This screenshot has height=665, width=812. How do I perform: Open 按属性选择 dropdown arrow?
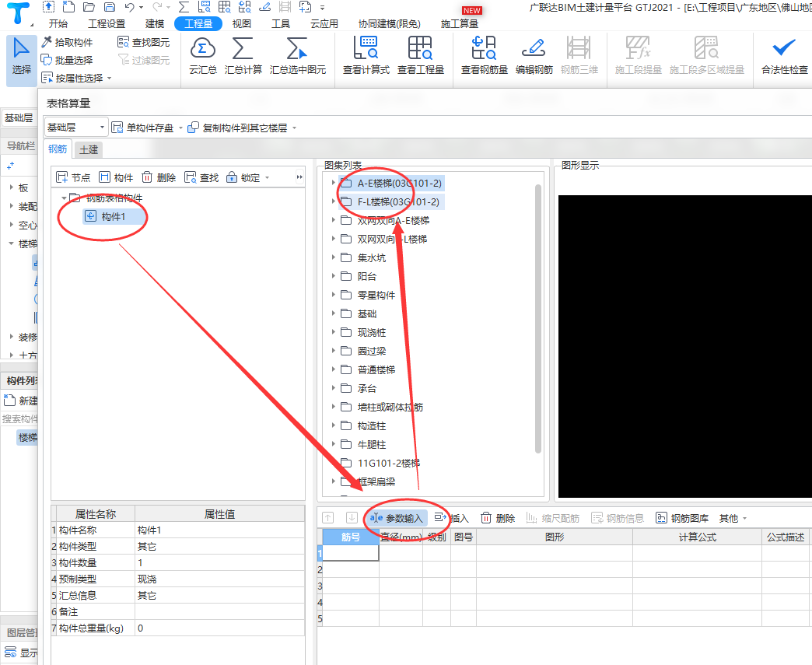tap(109, 79)
